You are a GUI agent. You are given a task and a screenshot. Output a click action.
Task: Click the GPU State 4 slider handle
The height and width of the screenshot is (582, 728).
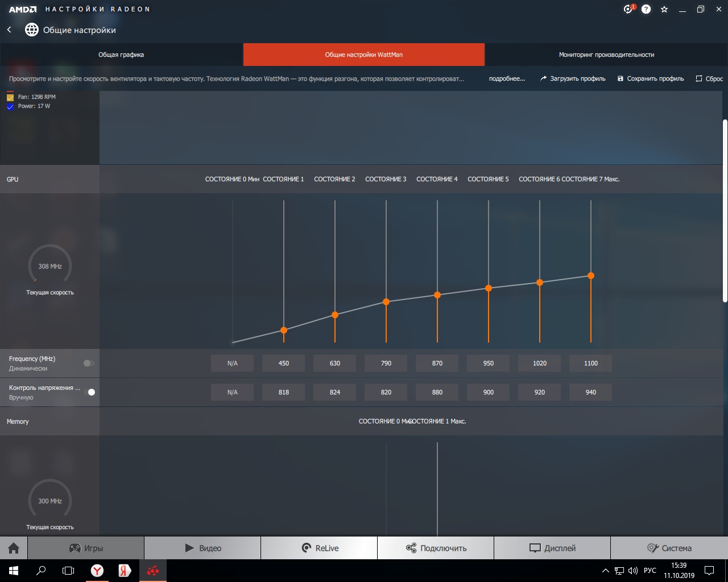click(x=437, y=295)
